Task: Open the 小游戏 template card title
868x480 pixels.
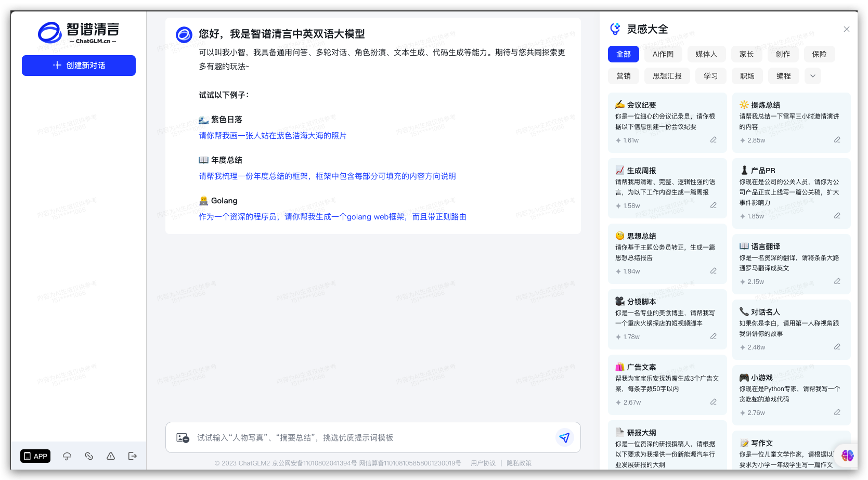Action: click(761, 378)
